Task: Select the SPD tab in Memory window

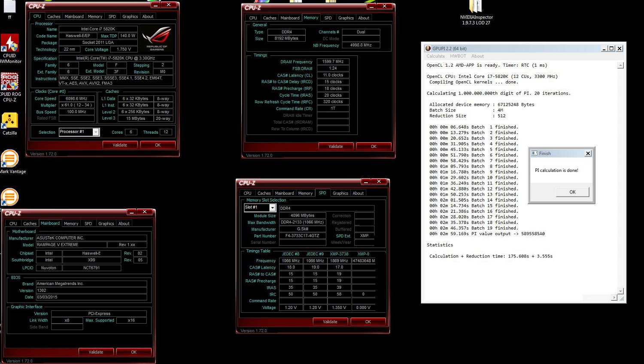Action: coord(328,18)
